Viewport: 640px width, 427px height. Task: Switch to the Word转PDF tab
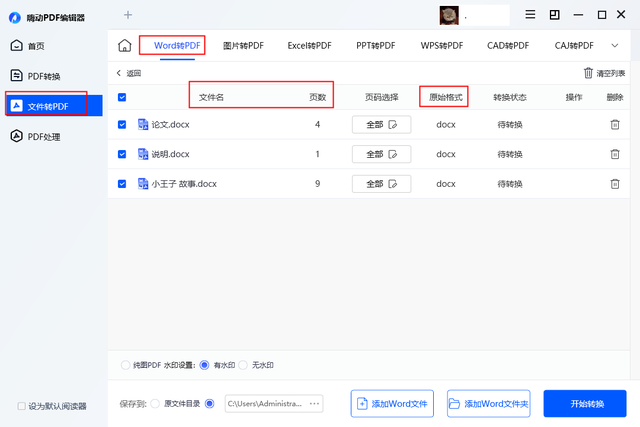click(x=177, y=45)
